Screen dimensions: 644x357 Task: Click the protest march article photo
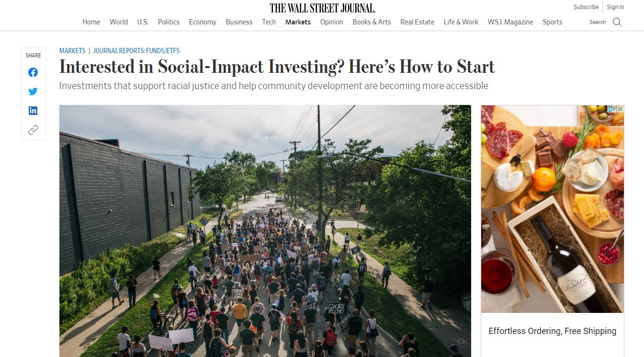[x=265, y=230]
